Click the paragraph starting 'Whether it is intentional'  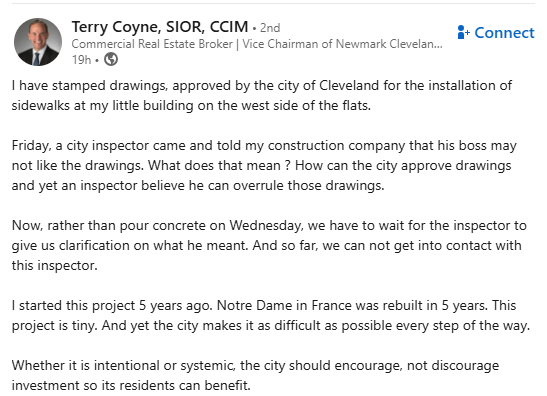pyautogui.click(x=255, y=375)
